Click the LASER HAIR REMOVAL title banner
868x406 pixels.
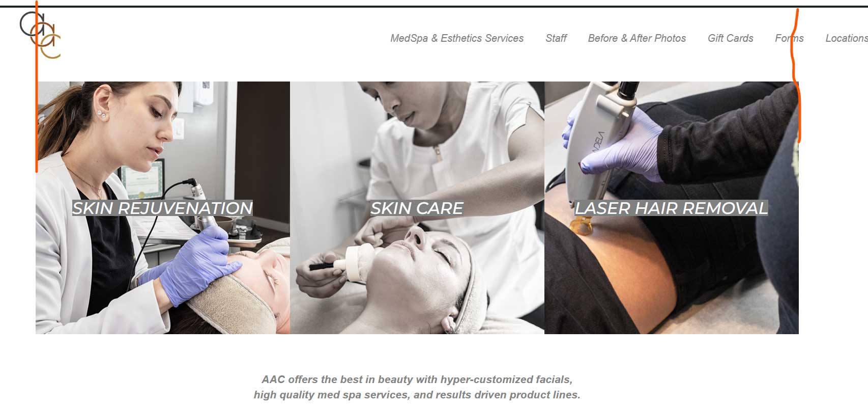coord(671,208)
